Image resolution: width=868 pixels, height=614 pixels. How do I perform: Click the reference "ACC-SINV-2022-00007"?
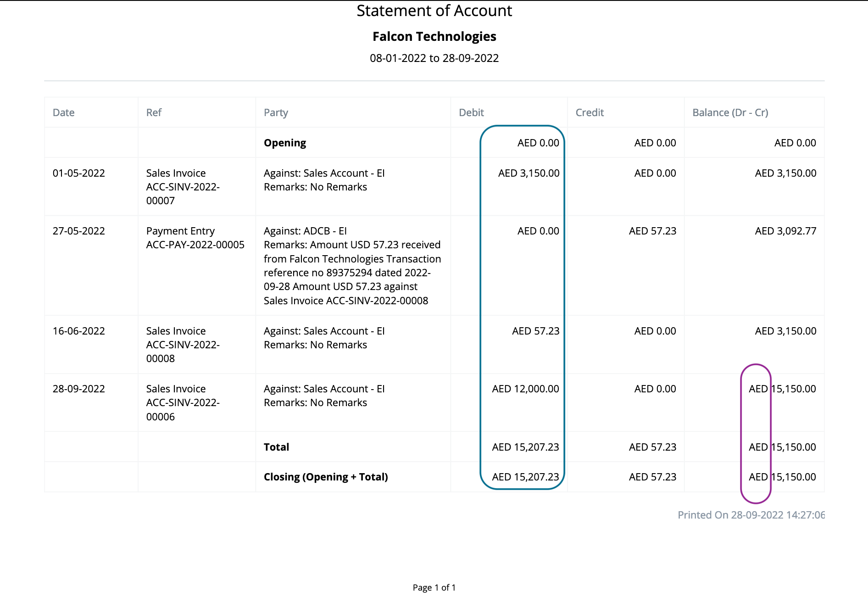[183, 194]
